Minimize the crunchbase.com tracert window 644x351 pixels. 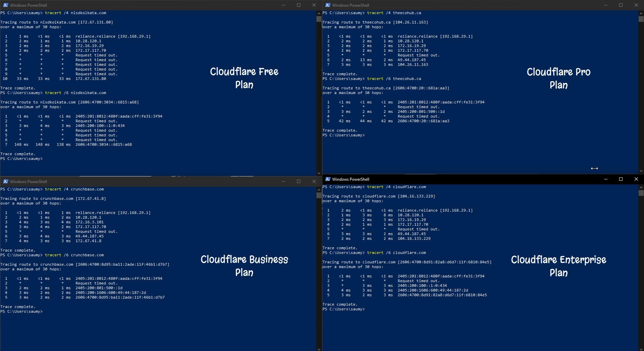click(284, 181)
